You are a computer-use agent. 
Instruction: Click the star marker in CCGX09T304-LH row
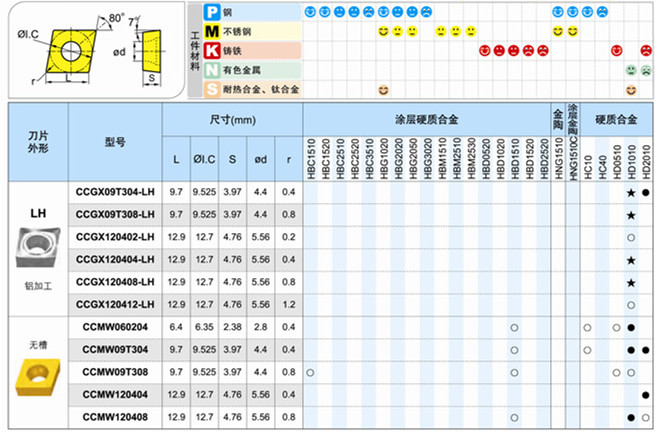point(631,192)
